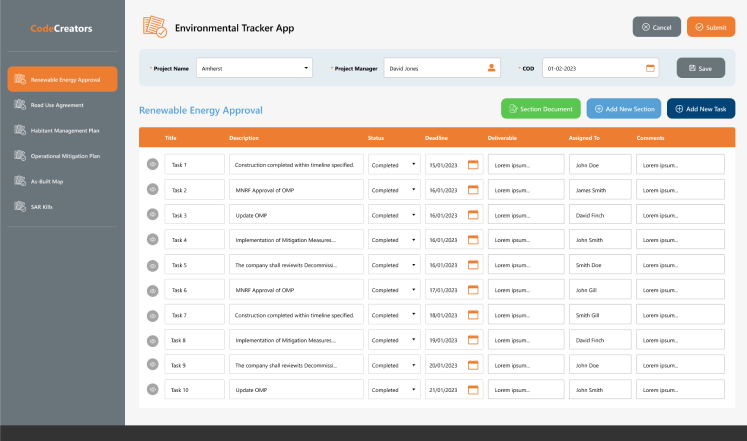Screen dimensions: 747x441
Task: Open calendar picker for Task 6 deadline
Action: coord(474,290)
